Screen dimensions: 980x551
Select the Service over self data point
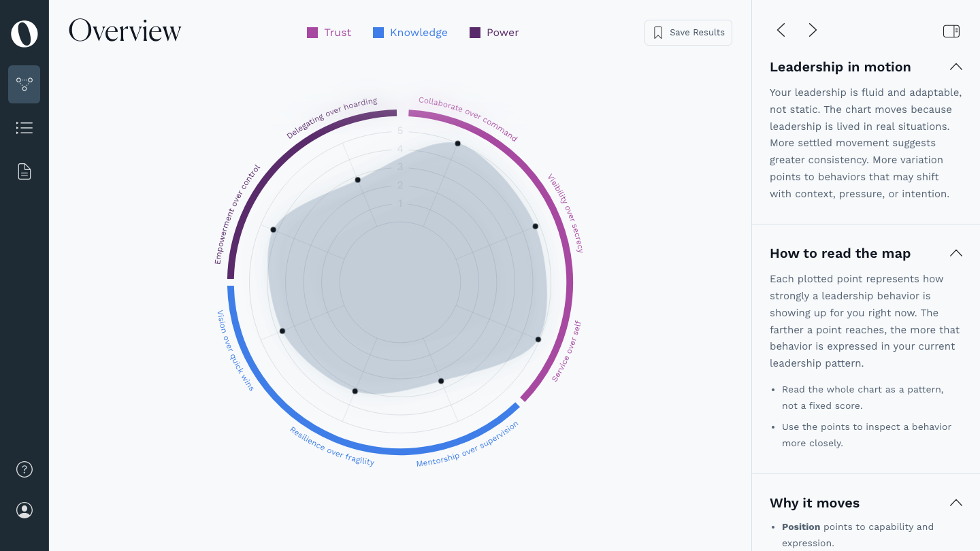[x=538, y=339]
